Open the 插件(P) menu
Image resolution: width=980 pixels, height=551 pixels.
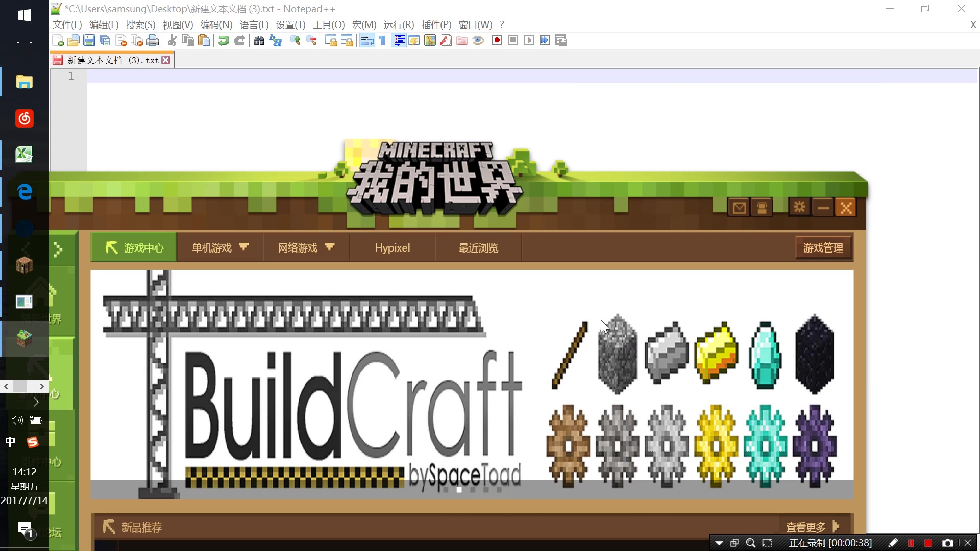click(436, 24)
